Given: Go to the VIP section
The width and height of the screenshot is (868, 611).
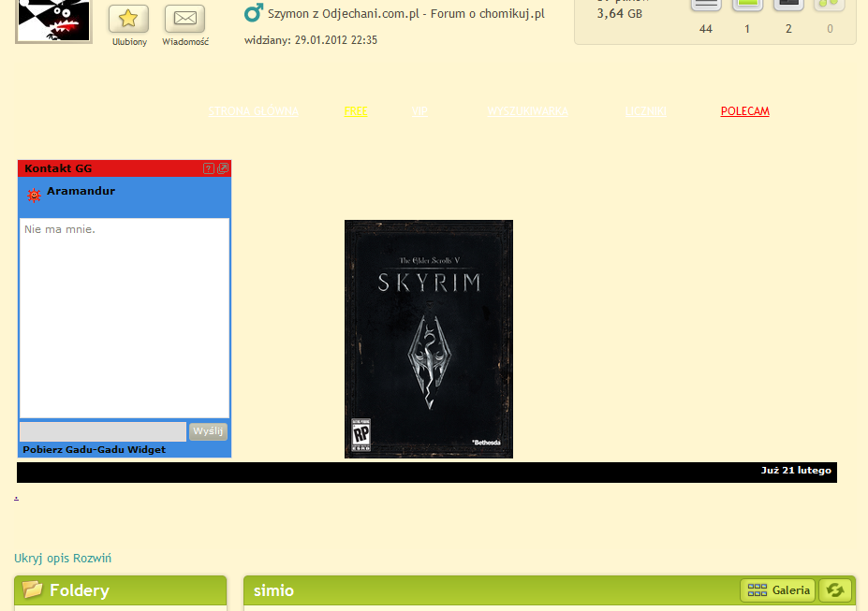Looking at the screenshot, I should tap(419, 111).
